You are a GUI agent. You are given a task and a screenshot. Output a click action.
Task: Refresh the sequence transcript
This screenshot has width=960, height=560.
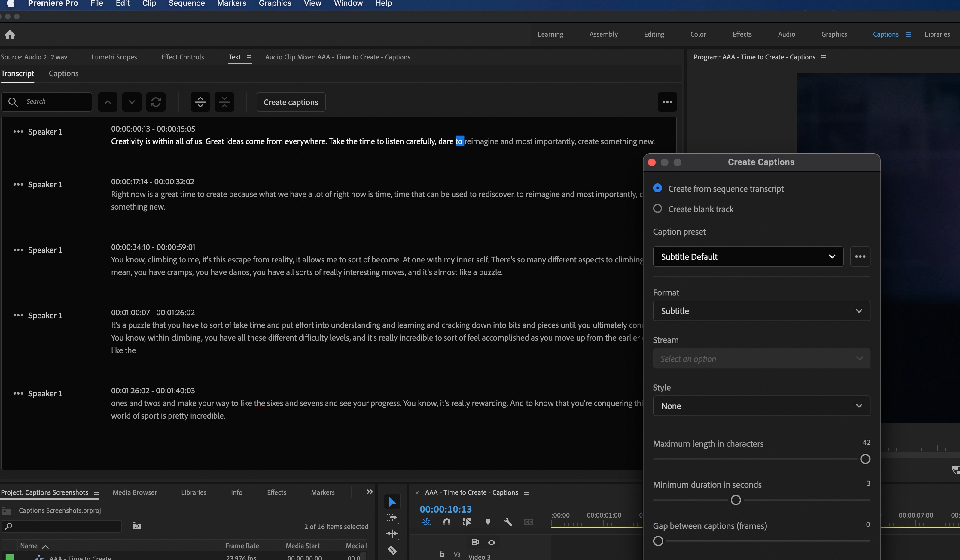[x=156, y=102]
